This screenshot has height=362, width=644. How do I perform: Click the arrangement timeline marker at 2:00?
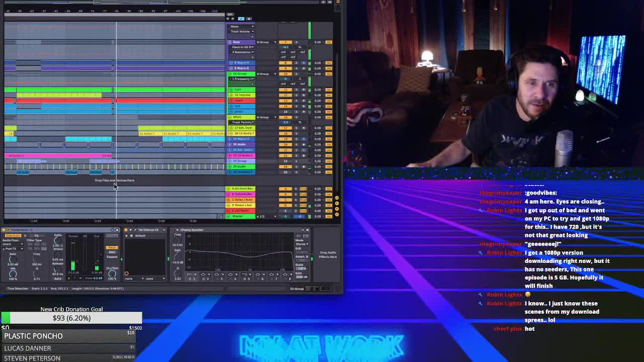click(66, 221)
